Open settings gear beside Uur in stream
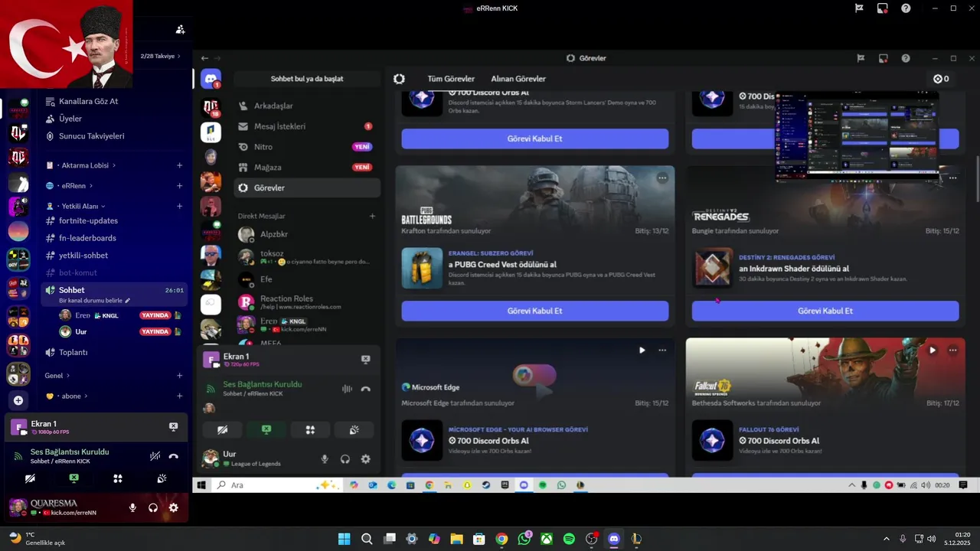Image resolution: width=980 pixels, height=551 pixels. pyautogui.click(x=365, y=459)
